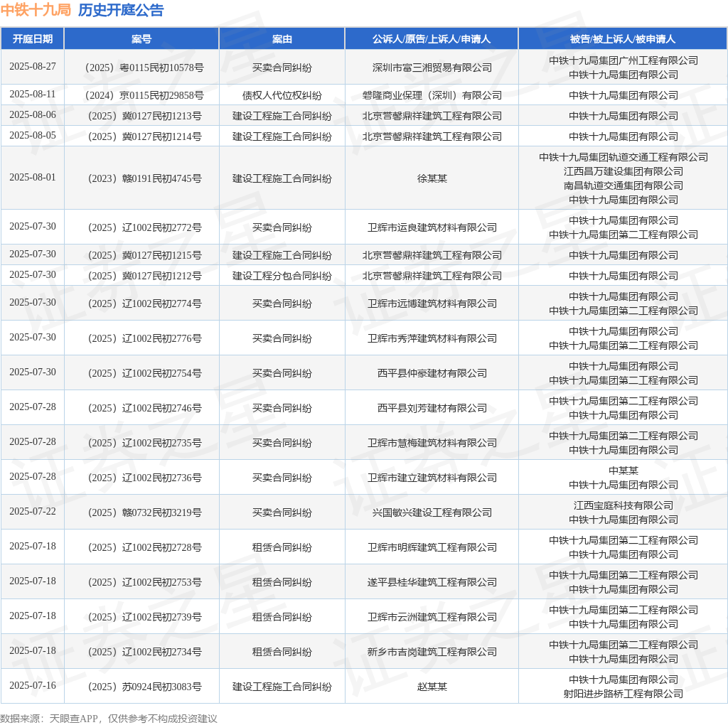Image resolution: width=728 pixels, height=725 pixels.
Task: Click plaintiff 卫辉市运良建筑材料有限公司
Action: pyautogui.click(x=432, y=228)
